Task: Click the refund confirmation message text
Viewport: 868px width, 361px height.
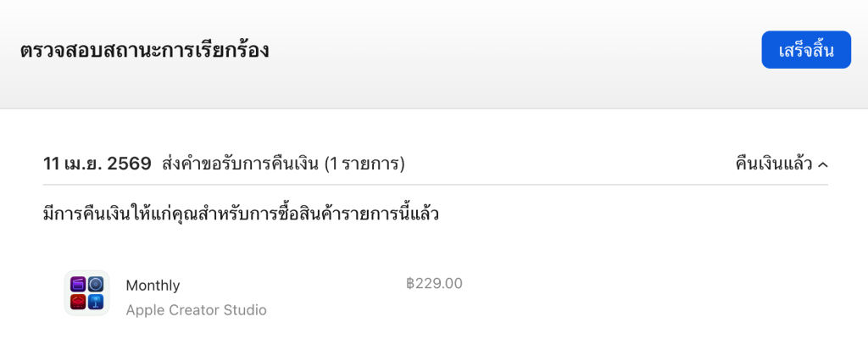Action: (x=241, y=214)
